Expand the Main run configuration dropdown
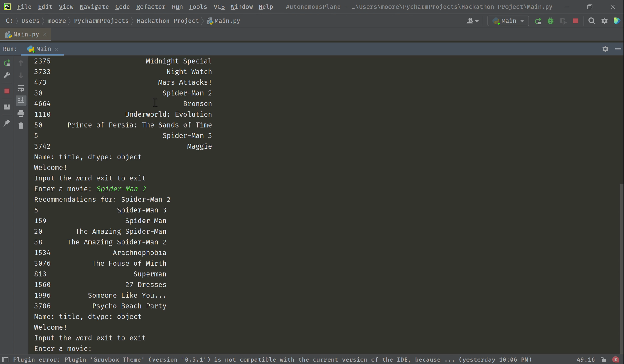The height and width of the screenshot is (364, 624). tap(508, 21)
